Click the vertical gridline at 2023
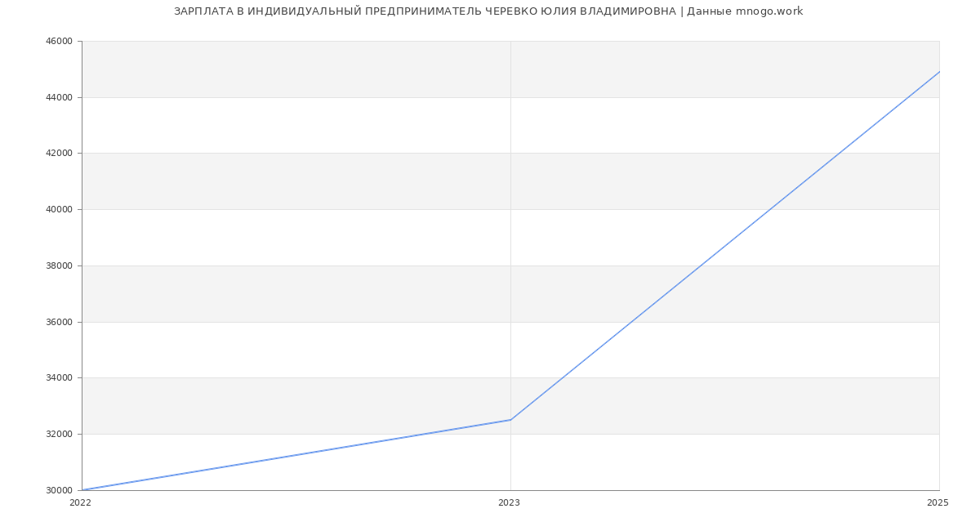 tap(510, 245)
